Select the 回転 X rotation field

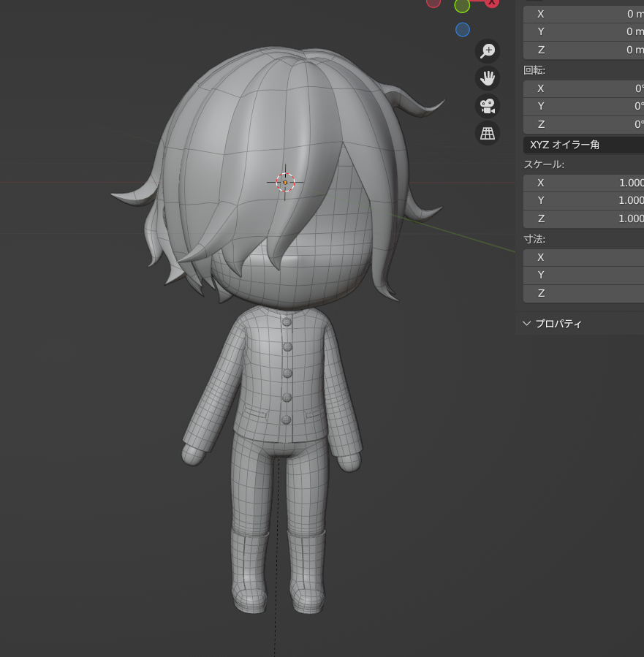[x=583, y=88]
